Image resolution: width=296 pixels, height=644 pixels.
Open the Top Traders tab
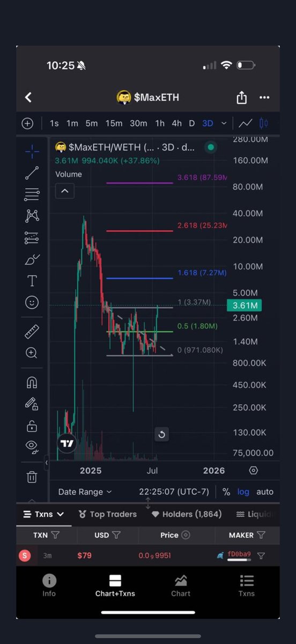[x=108, y=514]
